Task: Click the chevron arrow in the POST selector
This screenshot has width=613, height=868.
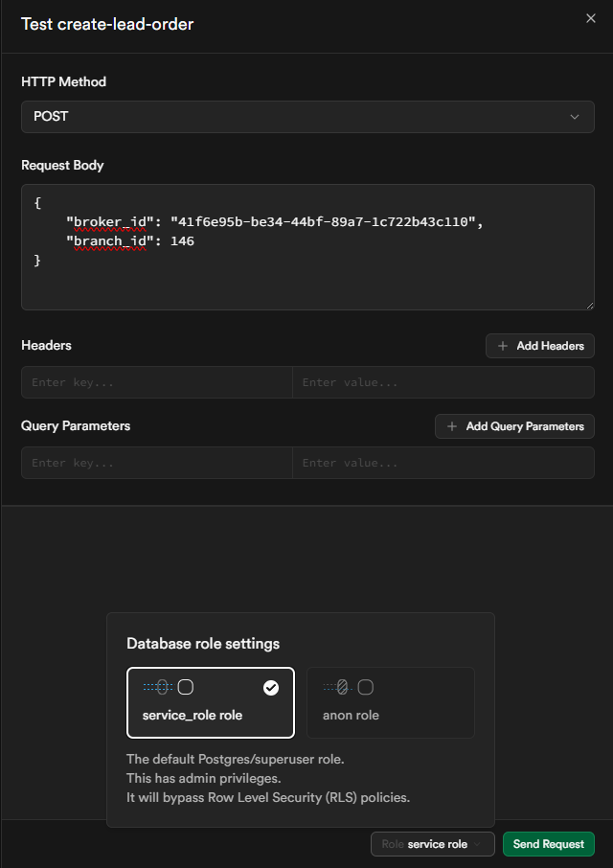Action: coord(575,117)
